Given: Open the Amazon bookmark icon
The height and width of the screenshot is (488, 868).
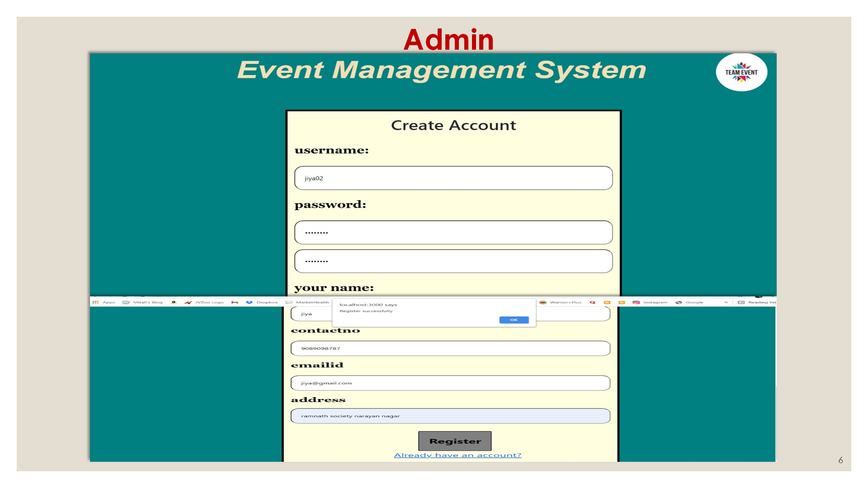Looking at the screenshot, I should [x=174, y=302].
